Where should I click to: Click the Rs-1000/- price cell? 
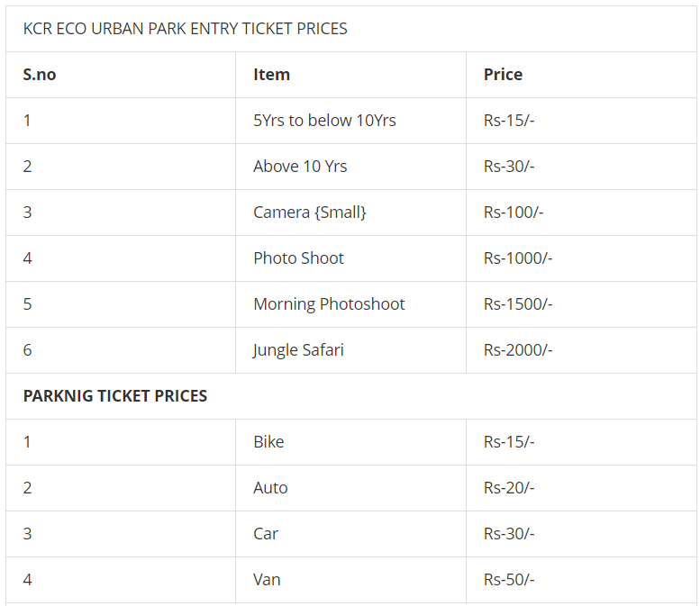(518, 258)
